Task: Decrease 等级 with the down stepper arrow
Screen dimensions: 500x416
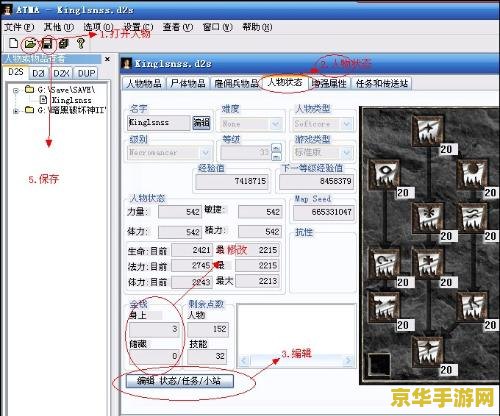Action: click(x=277, y=156)
